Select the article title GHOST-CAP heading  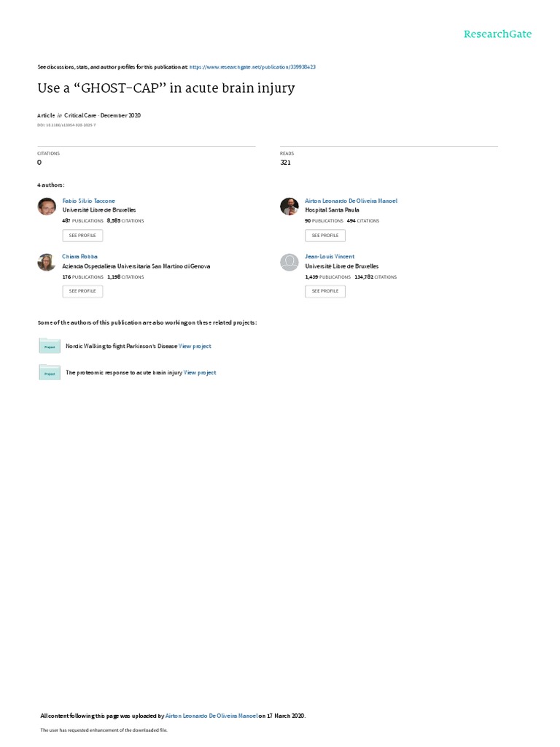(166, 88)
